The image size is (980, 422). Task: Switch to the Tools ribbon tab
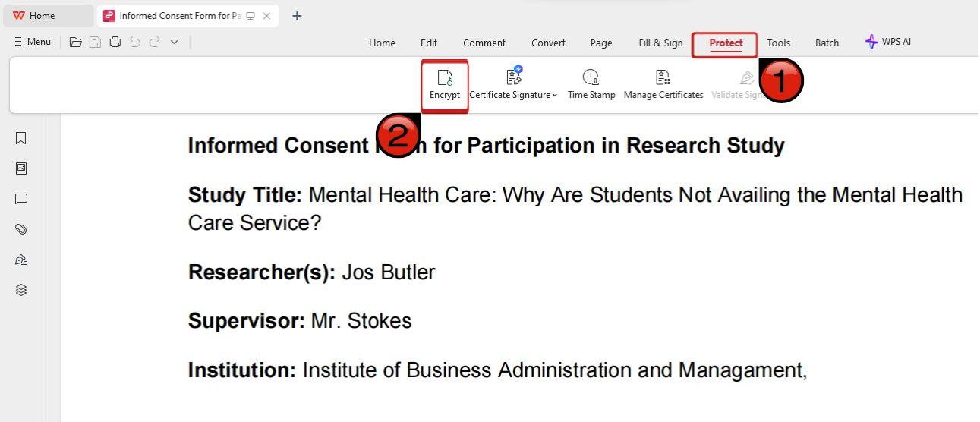778,43
